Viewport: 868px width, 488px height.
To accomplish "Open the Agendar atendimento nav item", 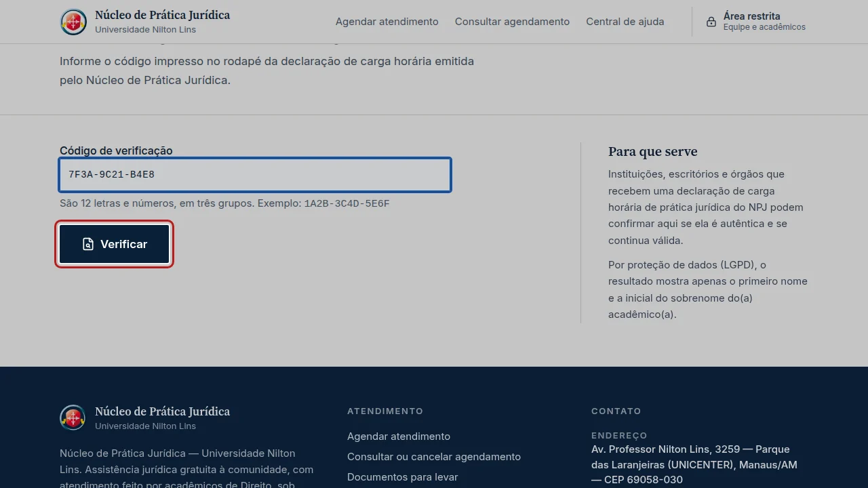I will click(x=387, y=22).
